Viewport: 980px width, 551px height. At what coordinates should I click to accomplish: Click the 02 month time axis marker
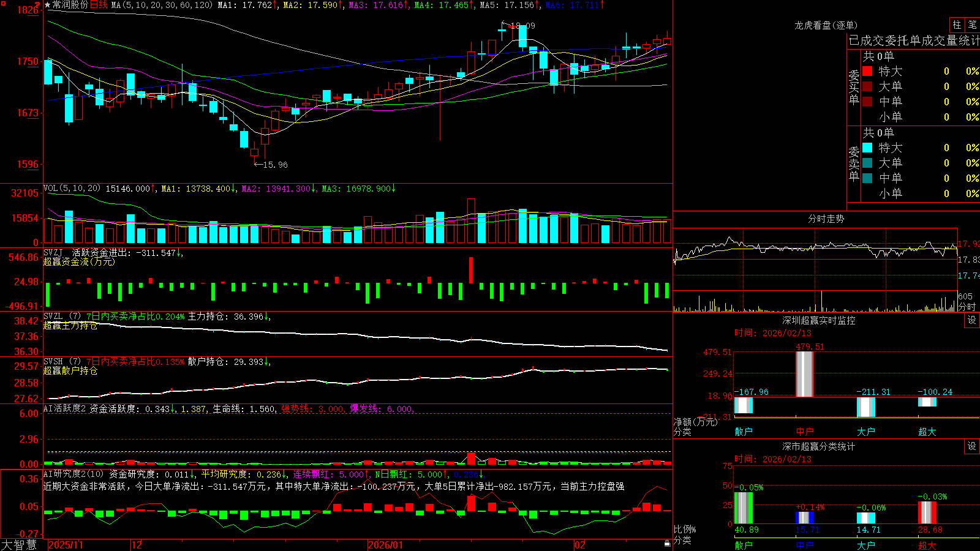580,545
